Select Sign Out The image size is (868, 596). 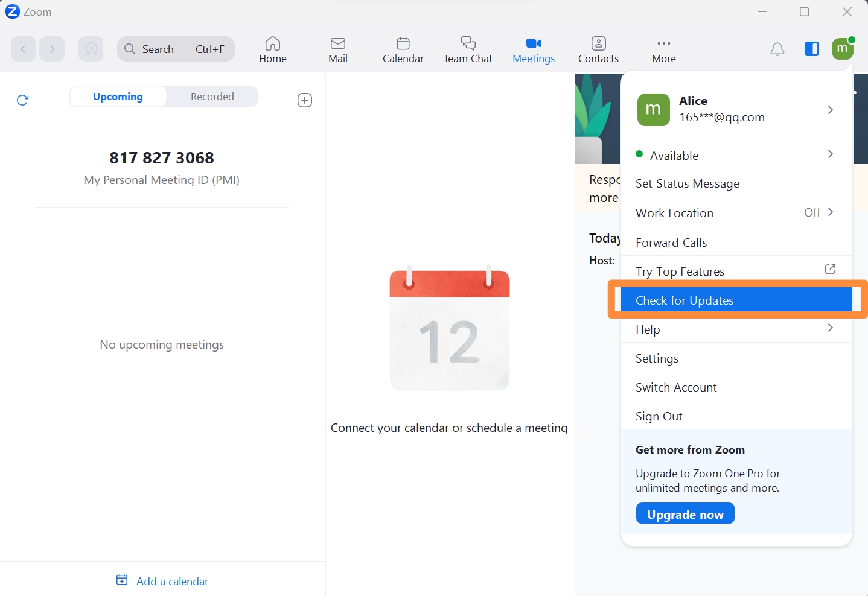pyautogui.click(x=736, y=416)
